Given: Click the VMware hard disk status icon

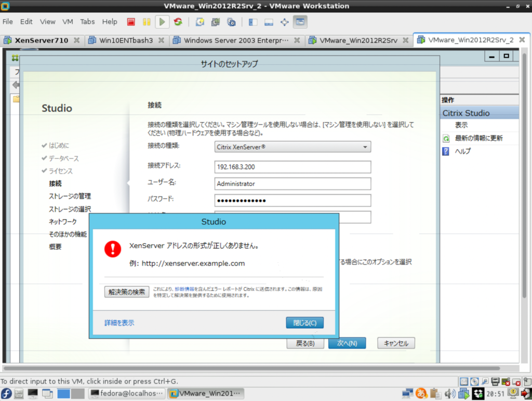Looking at the screenshot, I should [464, 382].
